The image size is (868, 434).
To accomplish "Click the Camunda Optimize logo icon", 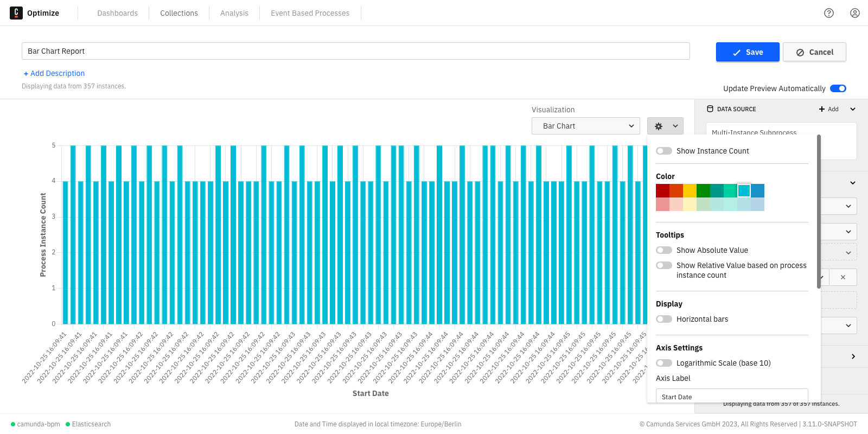I will coord(16,13).
